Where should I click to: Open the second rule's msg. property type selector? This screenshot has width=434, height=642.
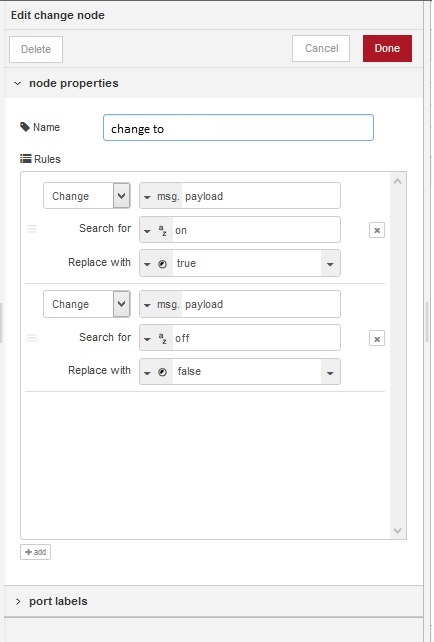(161, 304)
